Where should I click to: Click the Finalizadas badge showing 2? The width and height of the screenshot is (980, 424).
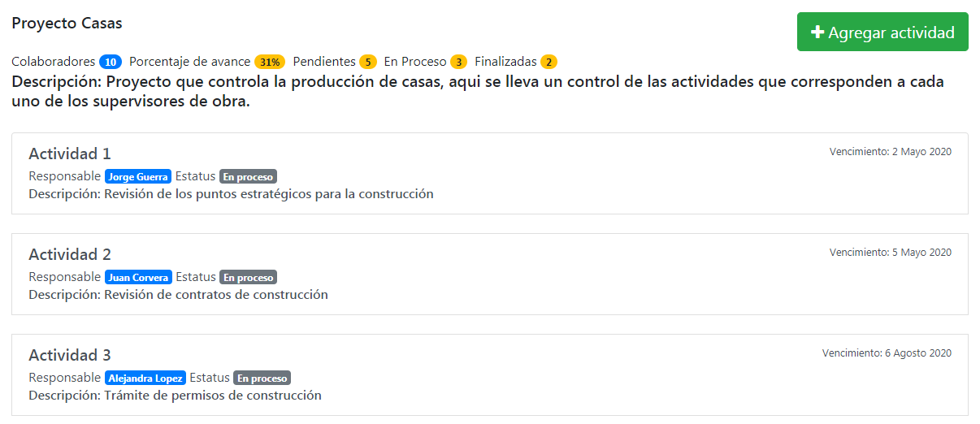[x=549, y=62]
